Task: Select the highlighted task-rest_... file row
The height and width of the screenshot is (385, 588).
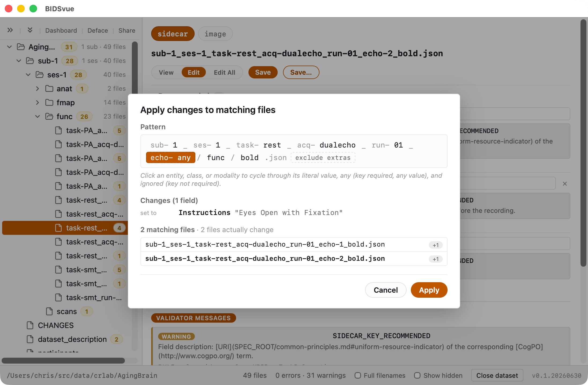Action: pyautogui.click(x=65, y=228)
